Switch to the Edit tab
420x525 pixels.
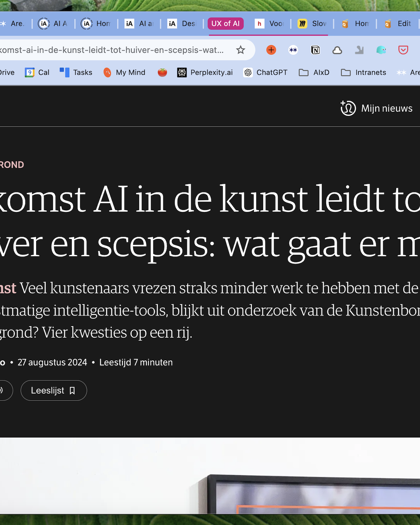[x=398, y=24]
